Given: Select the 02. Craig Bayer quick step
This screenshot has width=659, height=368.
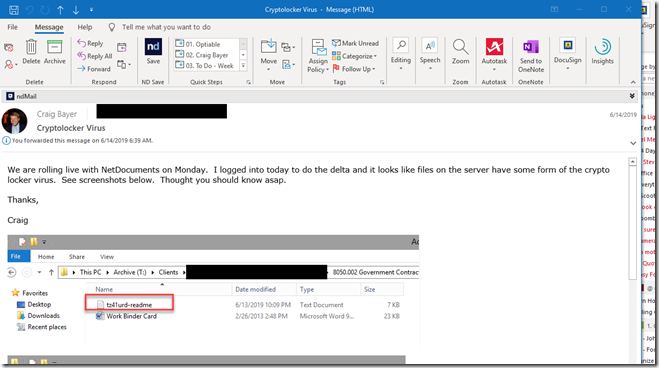Looking at the screenshot, I should [x=207, y=55].
